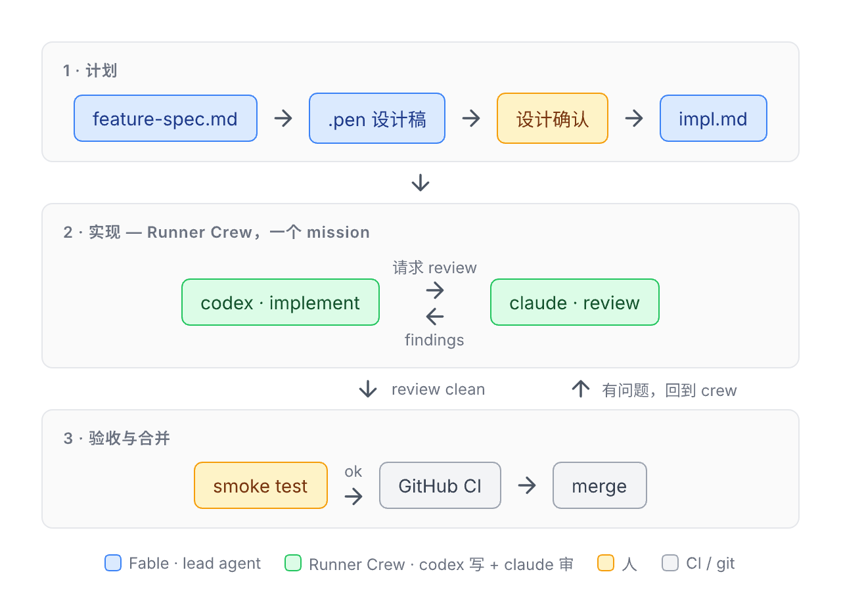
Task: Click the '请求 review' label
Action: tap(435, 267)
